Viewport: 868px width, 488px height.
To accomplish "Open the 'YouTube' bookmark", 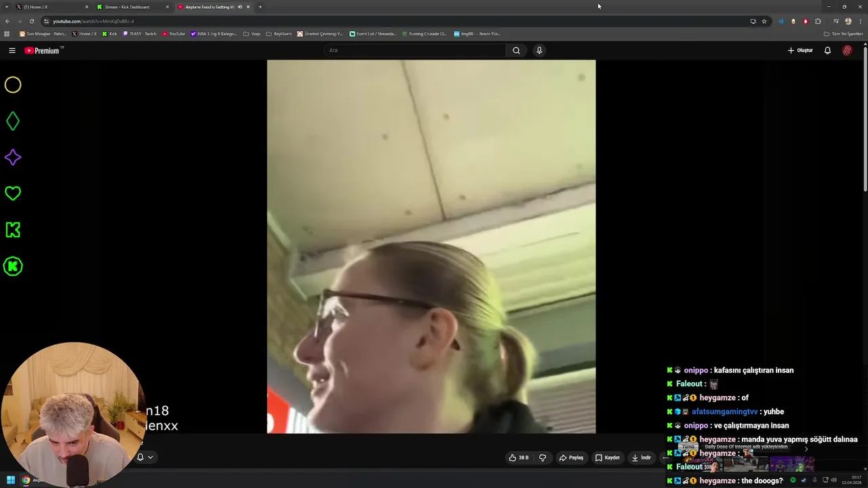I will coord(174,33).
